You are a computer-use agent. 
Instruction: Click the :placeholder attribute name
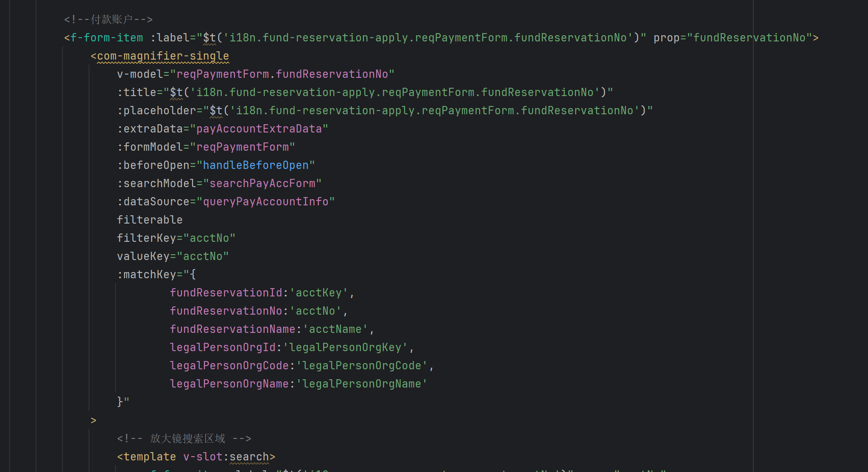157,111
